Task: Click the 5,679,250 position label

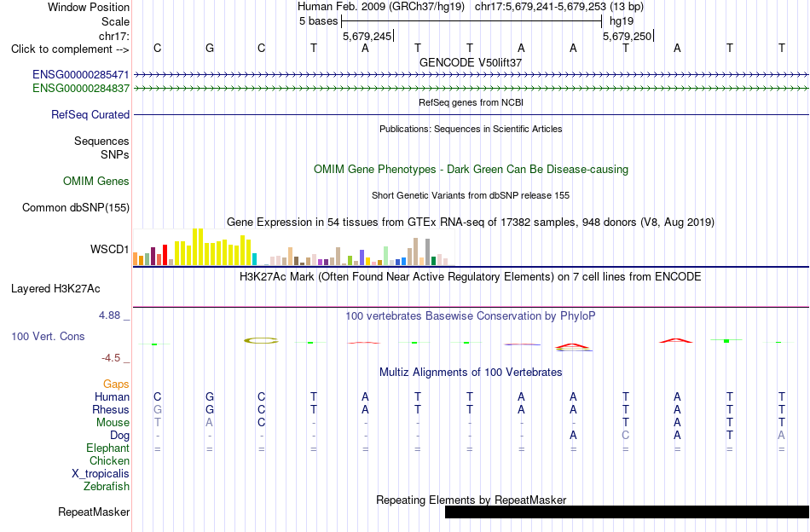Action: (628, 36)
